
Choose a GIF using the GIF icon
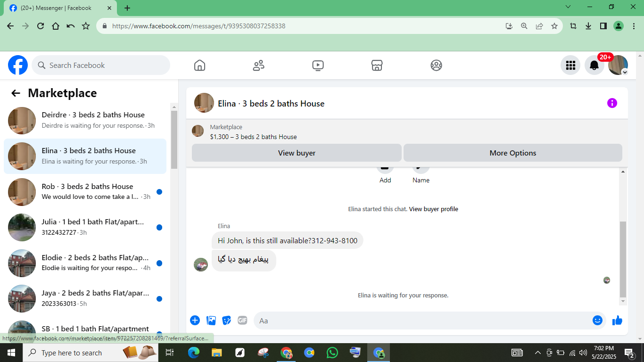[x=242, y=321]
